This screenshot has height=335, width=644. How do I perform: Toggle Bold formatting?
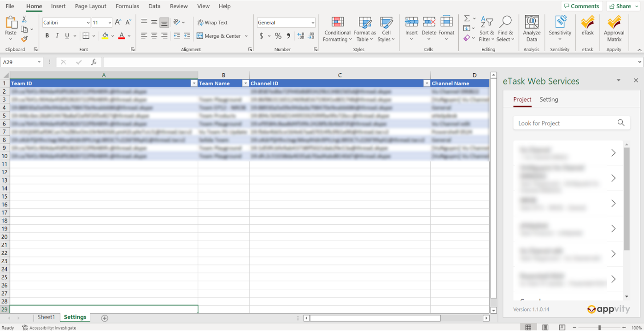[x=47, y=36]
